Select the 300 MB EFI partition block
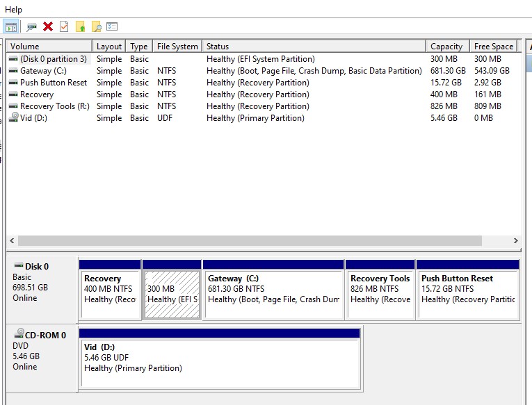 coord(172,290)
